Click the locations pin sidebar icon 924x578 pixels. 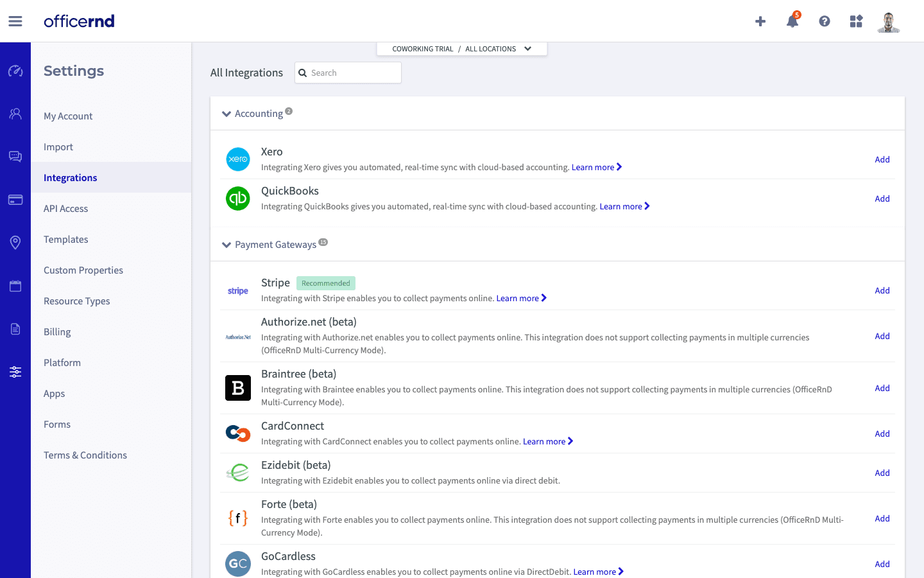tap(15, 242)
